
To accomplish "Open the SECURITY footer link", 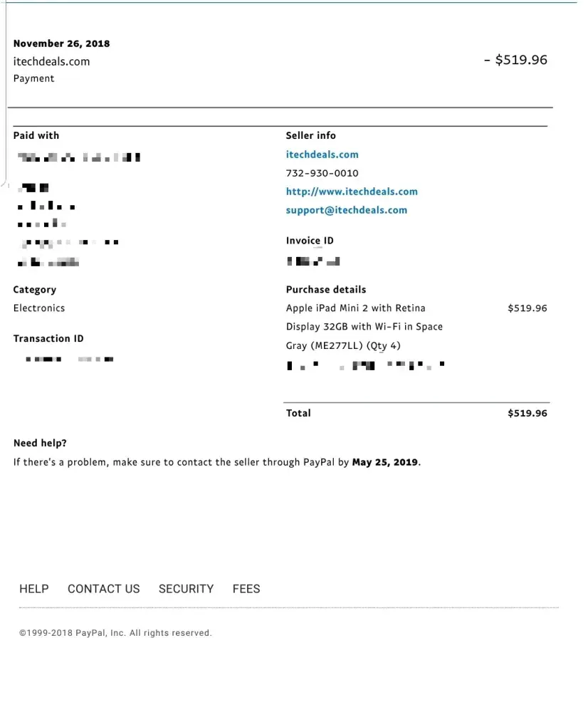I will (186, 589).
